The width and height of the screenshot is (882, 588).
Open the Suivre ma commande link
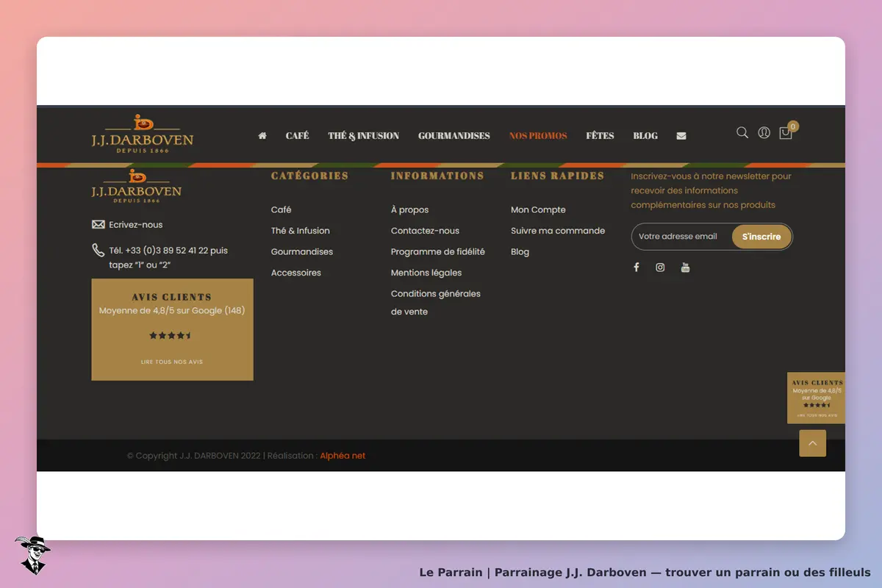point(558,231)
